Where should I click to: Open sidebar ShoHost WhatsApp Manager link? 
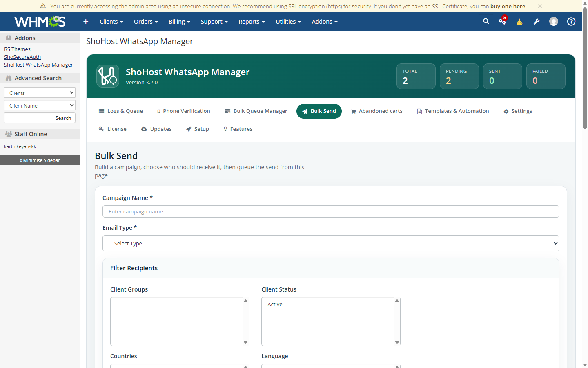(38, 65)
